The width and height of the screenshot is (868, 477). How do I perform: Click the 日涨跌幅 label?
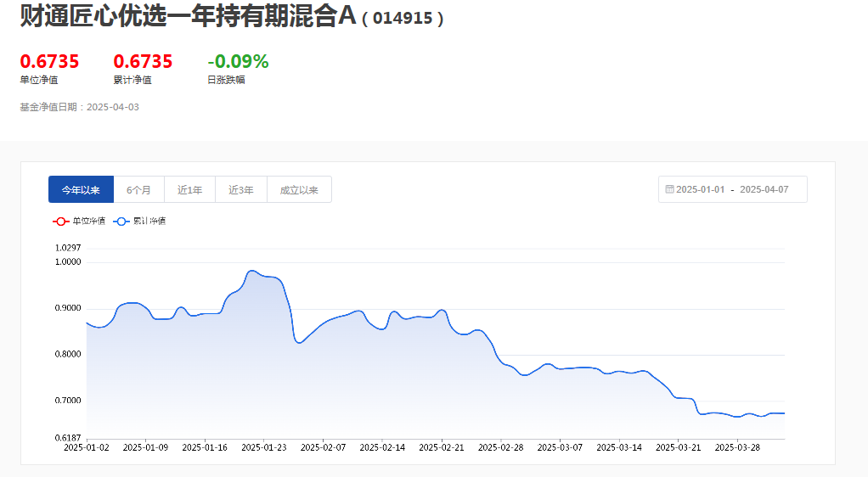pos(226,81)
